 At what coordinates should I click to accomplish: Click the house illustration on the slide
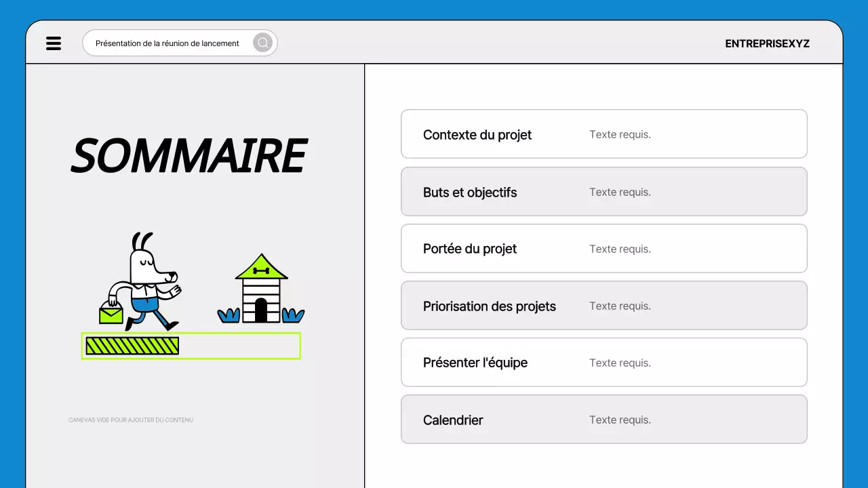261,288
